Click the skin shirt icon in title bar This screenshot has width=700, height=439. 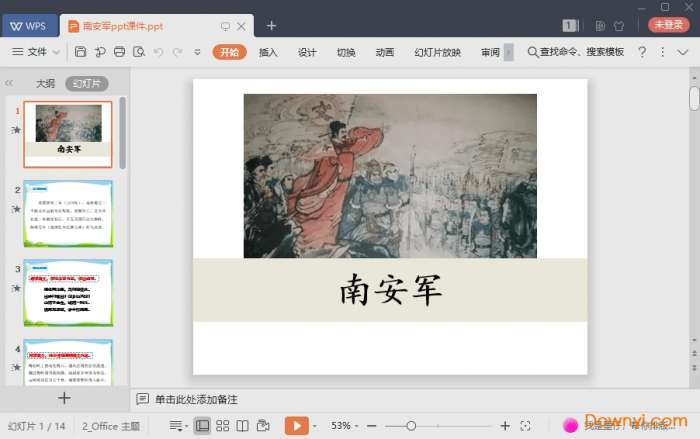[619, 26]
